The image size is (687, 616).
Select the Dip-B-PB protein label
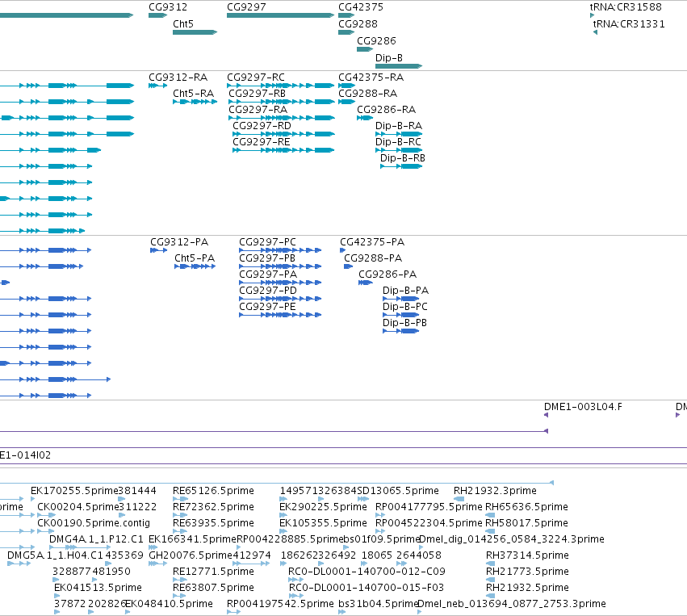pos(404,323)
